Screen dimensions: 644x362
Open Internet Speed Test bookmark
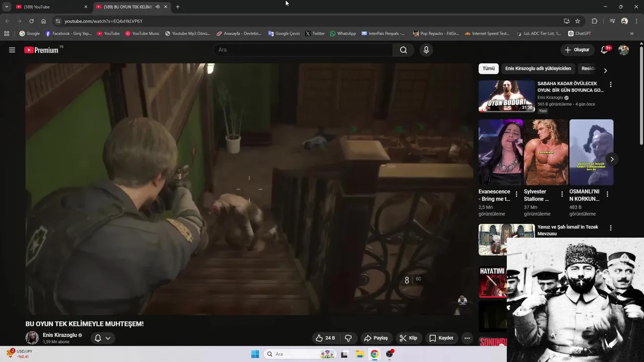click(487, 33)
